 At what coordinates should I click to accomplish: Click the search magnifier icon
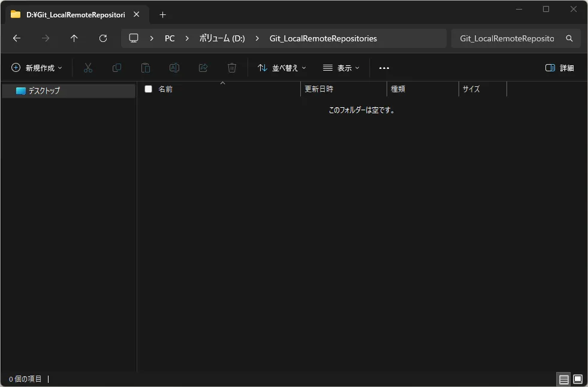[569, 38]
